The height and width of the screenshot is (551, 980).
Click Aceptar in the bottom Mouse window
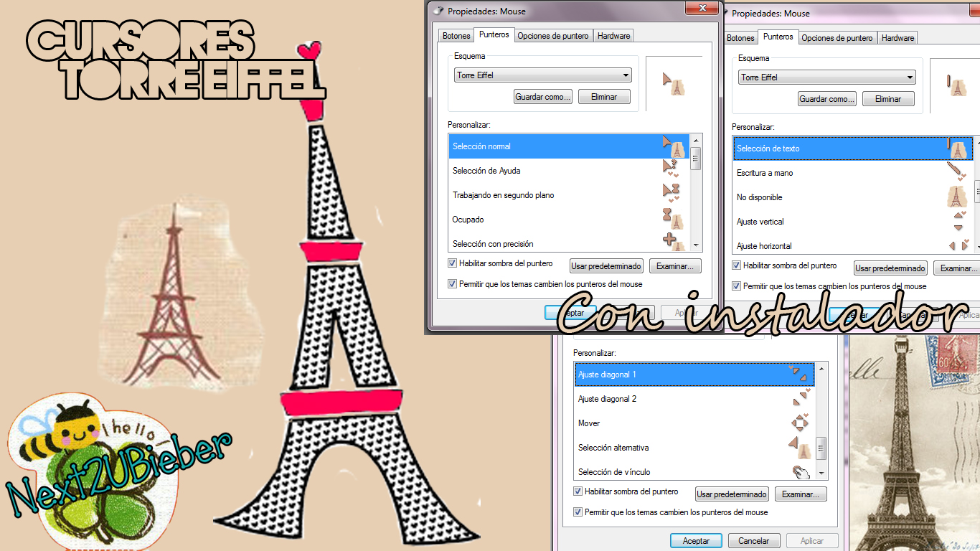(696, 541)
